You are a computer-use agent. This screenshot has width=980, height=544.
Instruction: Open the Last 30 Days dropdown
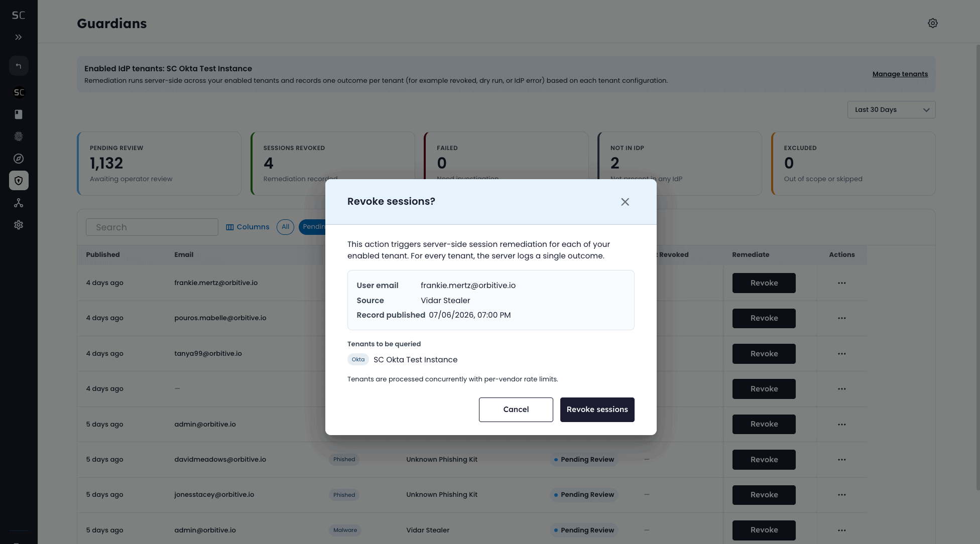click(892, 110)
